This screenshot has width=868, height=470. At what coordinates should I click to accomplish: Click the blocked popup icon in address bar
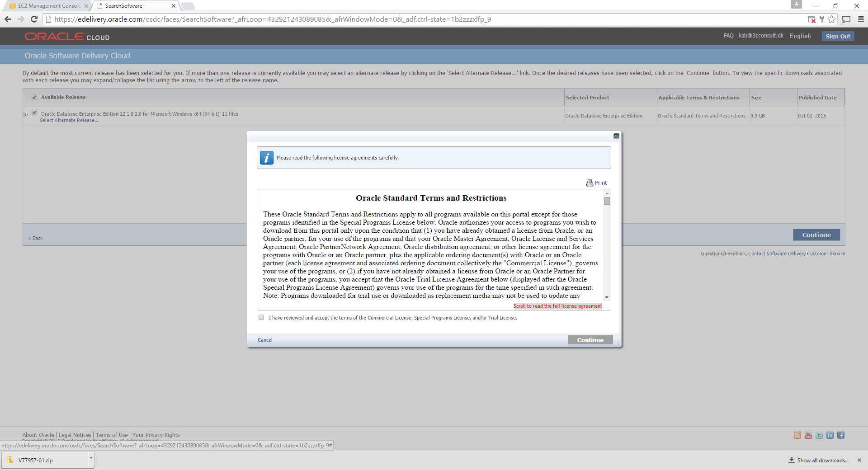pos(812,19)
